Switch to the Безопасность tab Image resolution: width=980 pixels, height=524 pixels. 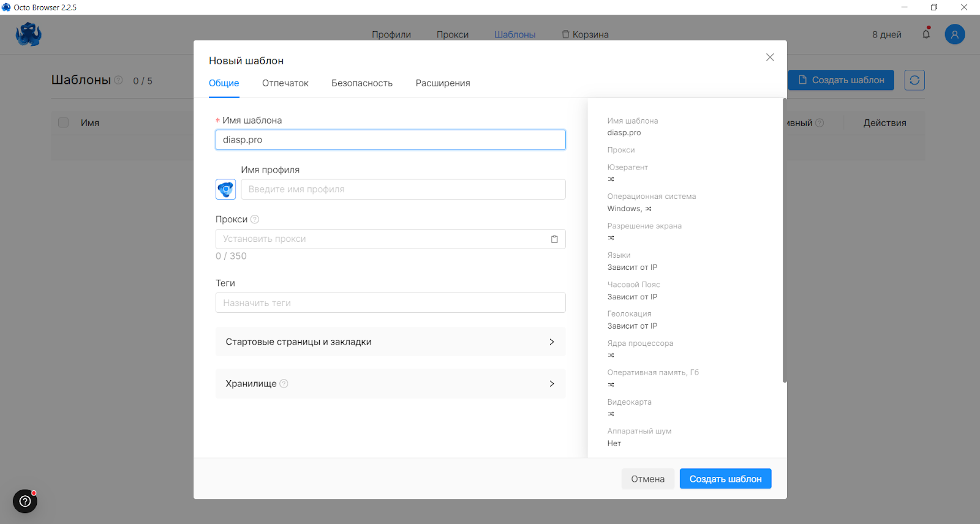coord(362,83)
